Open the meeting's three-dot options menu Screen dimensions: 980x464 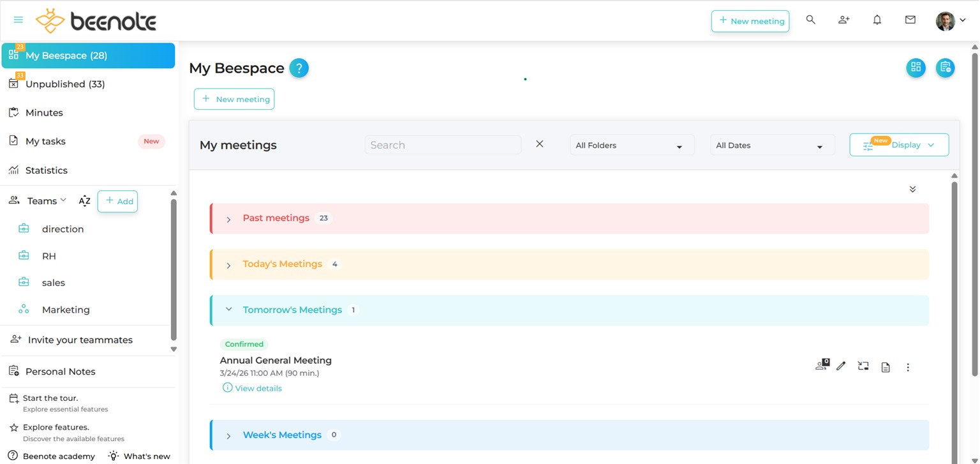[908, 367]
